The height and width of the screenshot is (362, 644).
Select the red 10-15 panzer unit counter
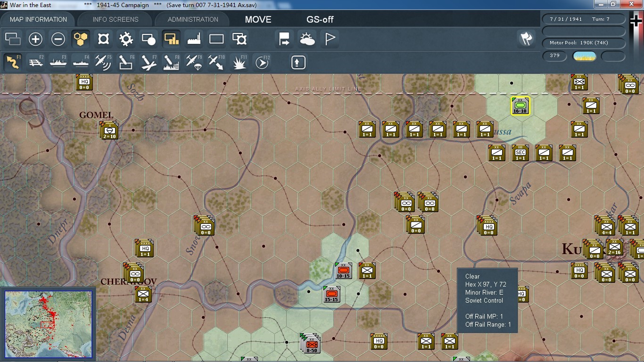(343, 271)
